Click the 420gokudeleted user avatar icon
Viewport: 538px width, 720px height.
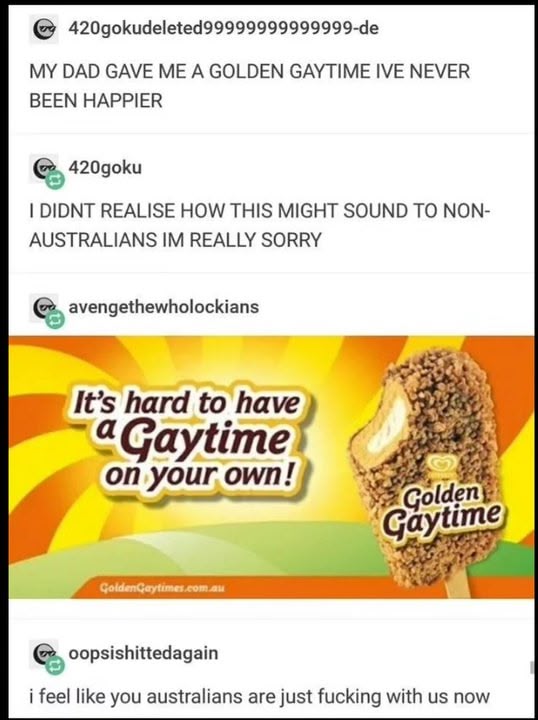pos(44,29)
